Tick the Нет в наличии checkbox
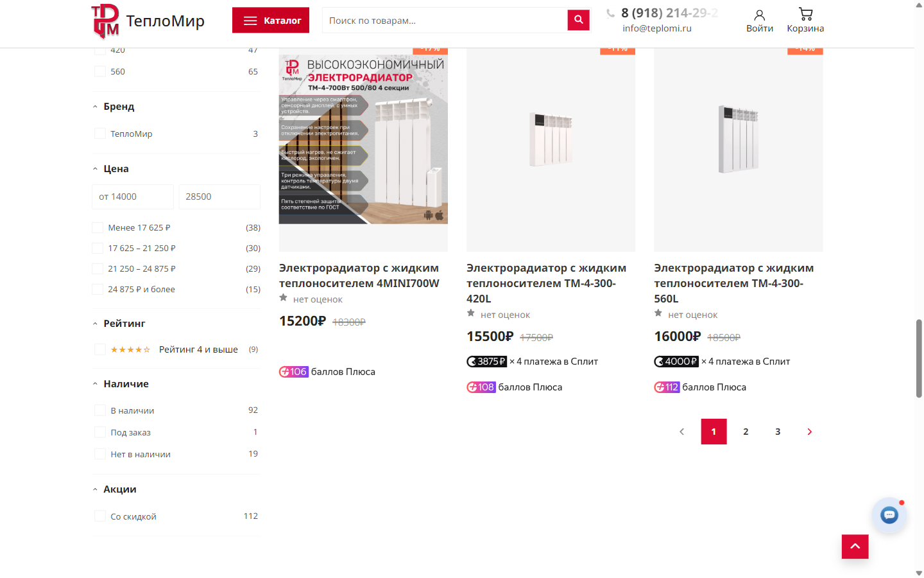The image size is (924, 578). pyautogui.click(x=100, y=454)
